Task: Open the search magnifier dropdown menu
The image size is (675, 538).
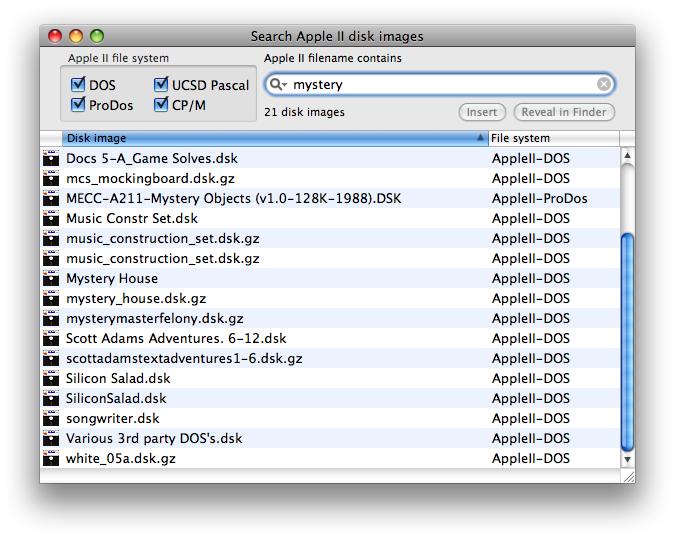Action: [x=279, y=85]
